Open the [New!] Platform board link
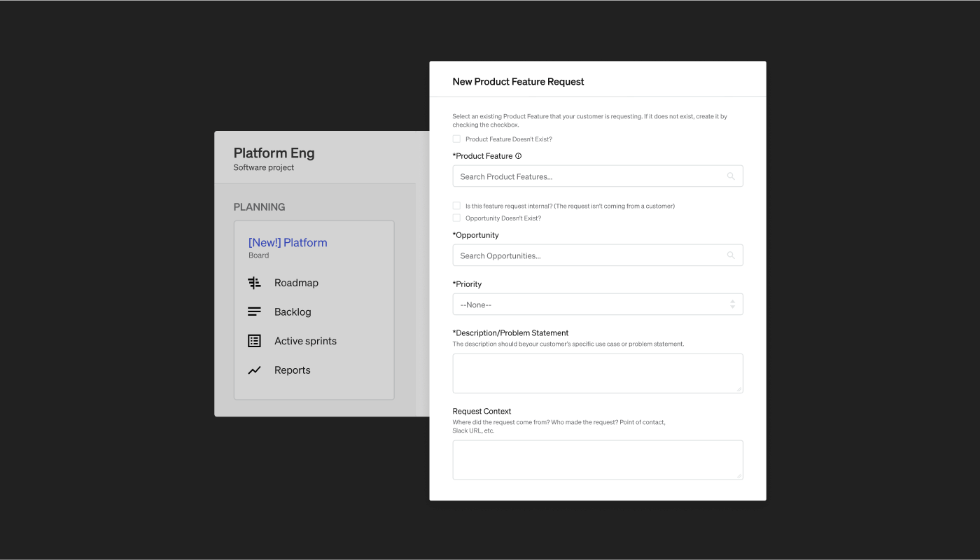The image size is (980, 560). point(288,243)
